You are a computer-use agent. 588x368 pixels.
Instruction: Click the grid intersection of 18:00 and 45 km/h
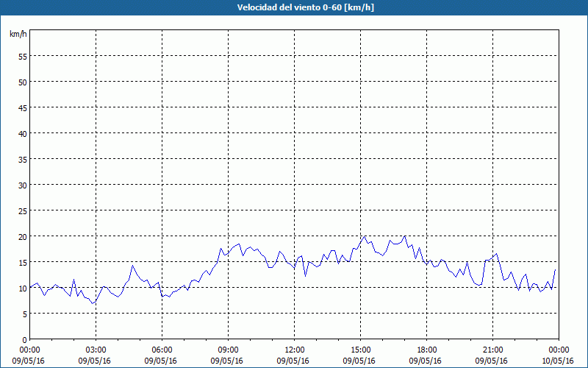coord(427,107)
